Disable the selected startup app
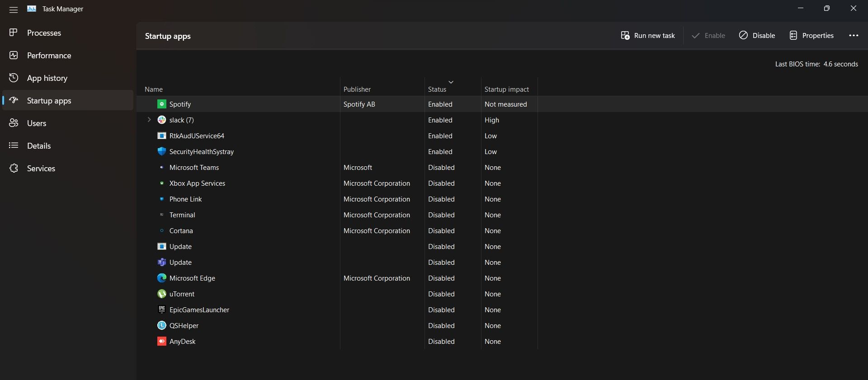This screenshot has width=868, height=380. click(x=757, y=35)
